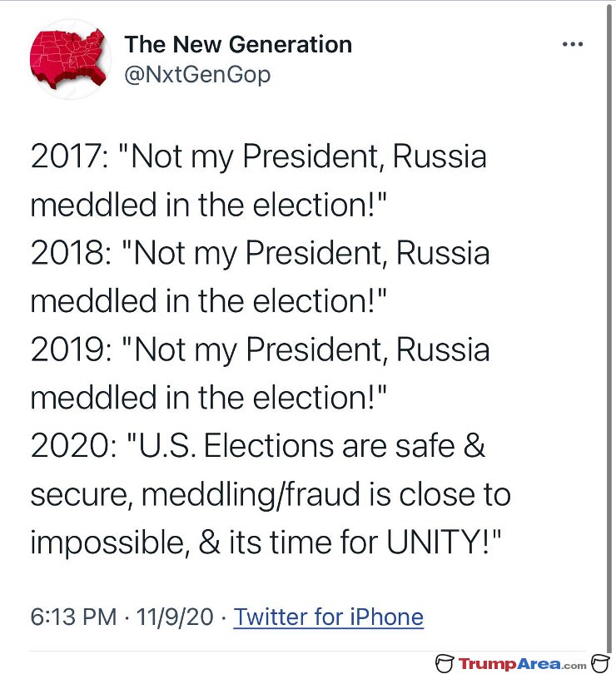Click the TrumpArea.com watermark text
Image resolution: width=616 pixels, height=674 pixels.
tap(522, 664)
